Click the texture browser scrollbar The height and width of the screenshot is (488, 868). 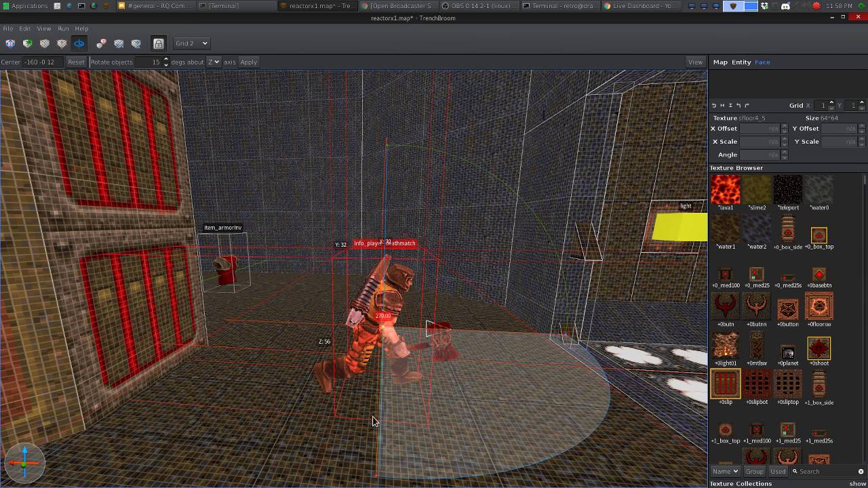865,319
